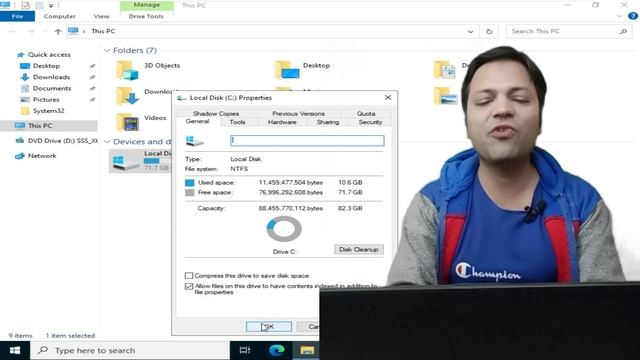Image resolution: width=640 pixels, height=360 pixels.
Task: Open the Desktop folder icon in Folders
Action: click(287, 70)
